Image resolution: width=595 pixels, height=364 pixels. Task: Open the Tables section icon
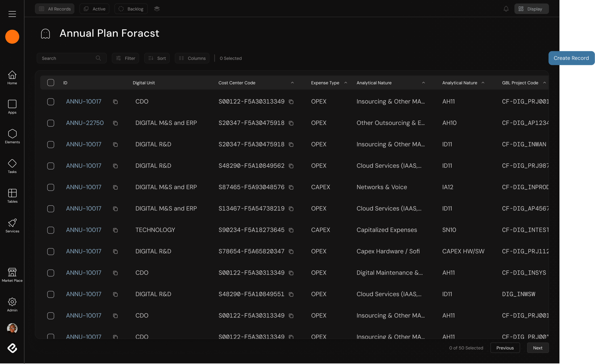(12, 193)
